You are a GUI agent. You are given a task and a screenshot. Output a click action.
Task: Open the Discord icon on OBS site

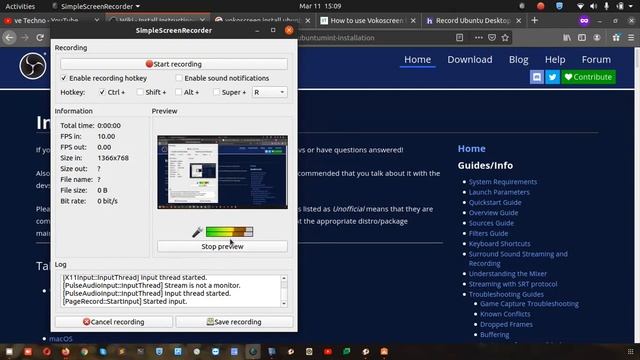[x=537, y=77]
